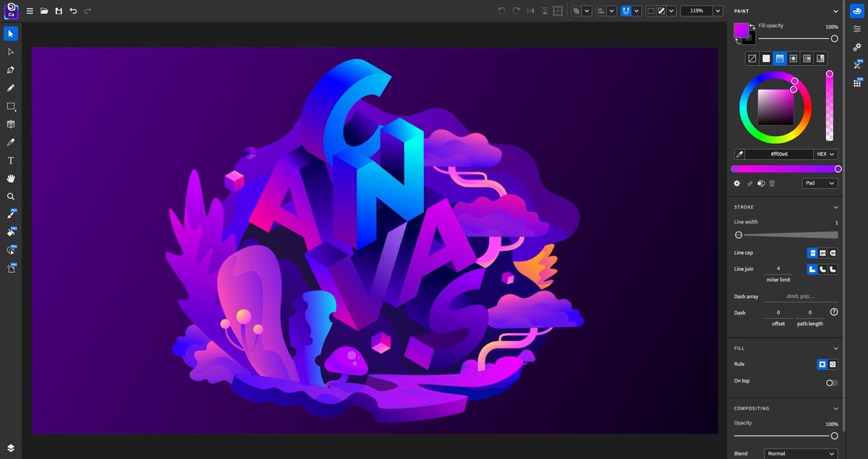Click the eyedropper next to the HEX field

[x=739, y=154]
